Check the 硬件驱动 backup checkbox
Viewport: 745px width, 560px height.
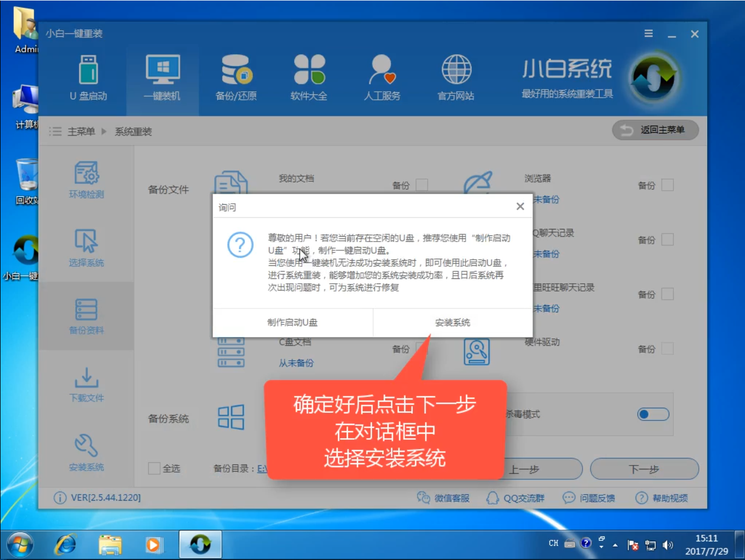(x=668, y=349)
